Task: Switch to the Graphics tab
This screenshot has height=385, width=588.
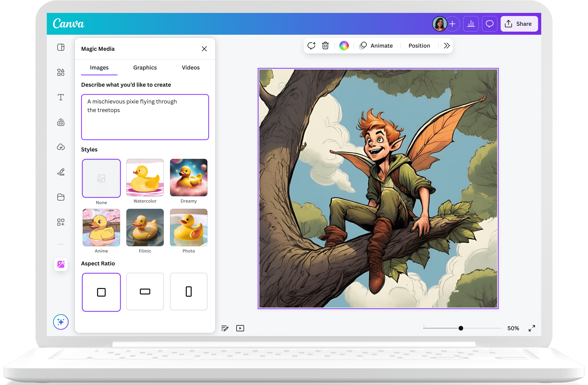Action: point(145,68)
